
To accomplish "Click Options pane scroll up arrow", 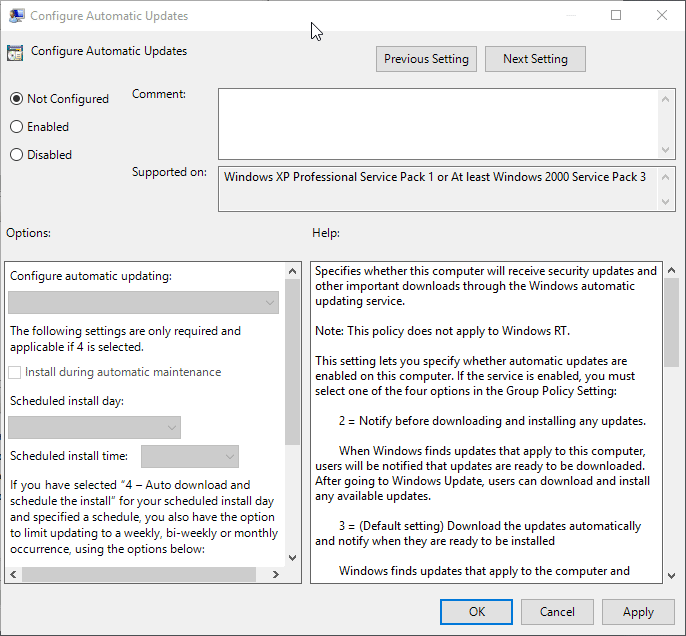I will 293,271.
